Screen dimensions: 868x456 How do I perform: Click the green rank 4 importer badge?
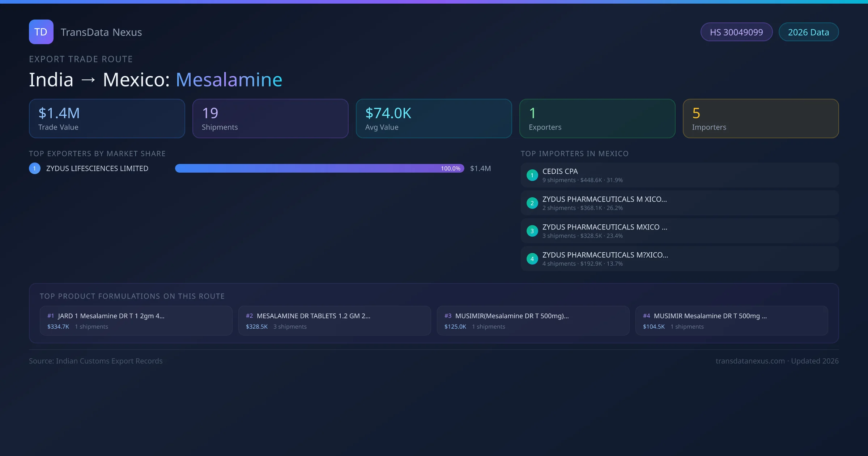coord(532,259)
